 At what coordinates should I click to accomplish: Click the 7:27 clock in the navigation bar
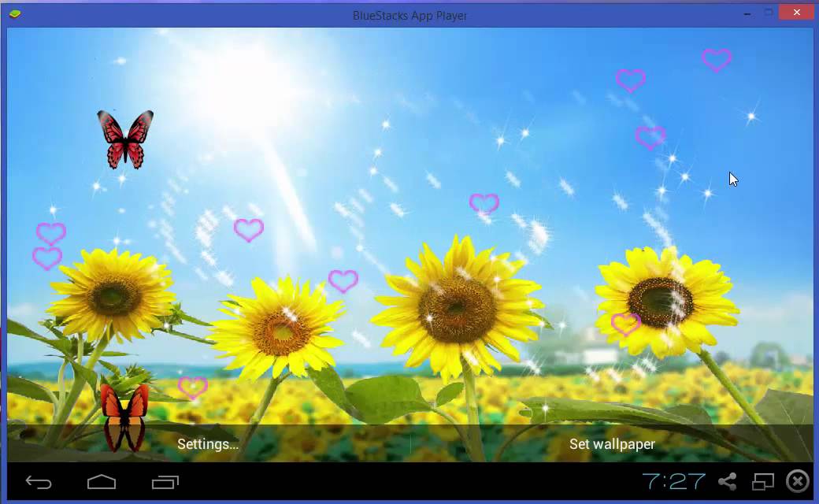[x=673, y=481]
